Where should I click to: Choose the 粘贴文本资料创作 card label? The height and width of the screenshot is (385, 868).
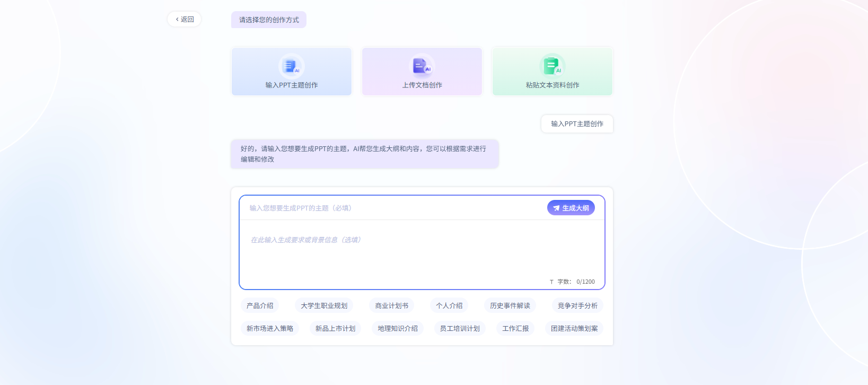tap(553, 85)
